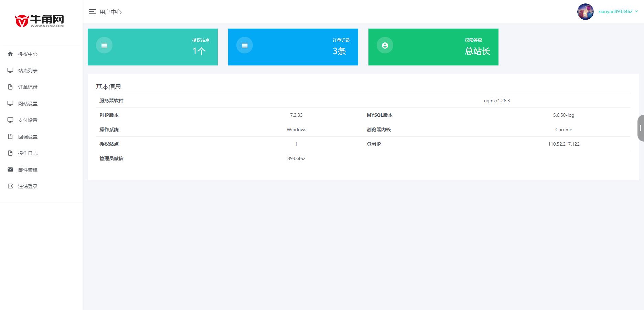Click the 基本信息 section heading
This screenshot has height=310, width=644.
pos(109,86)
